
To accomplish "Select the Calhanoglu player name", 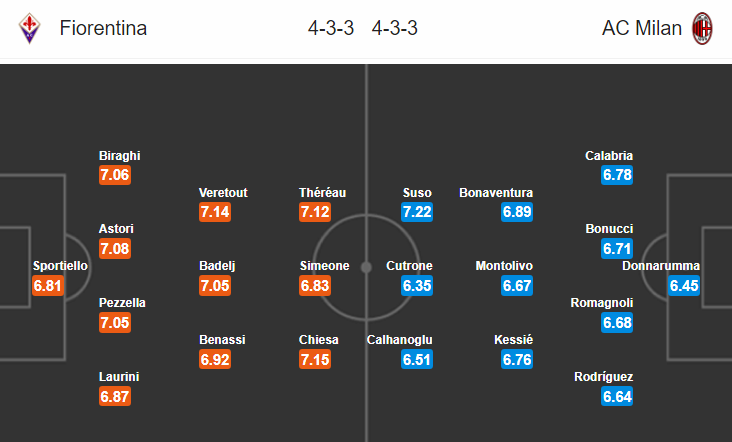I will [400, 340].
